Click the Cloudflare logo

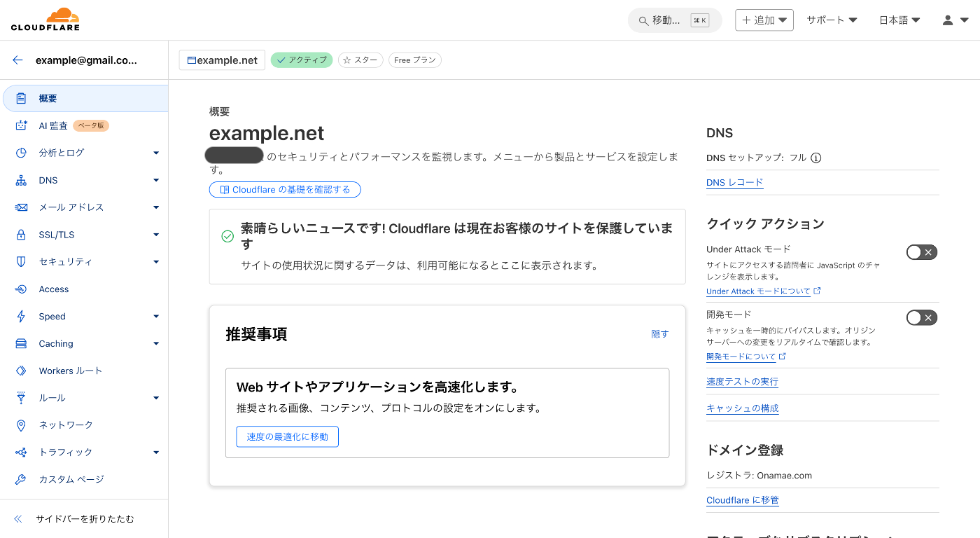pyautogui.click(x=45, y=20)
